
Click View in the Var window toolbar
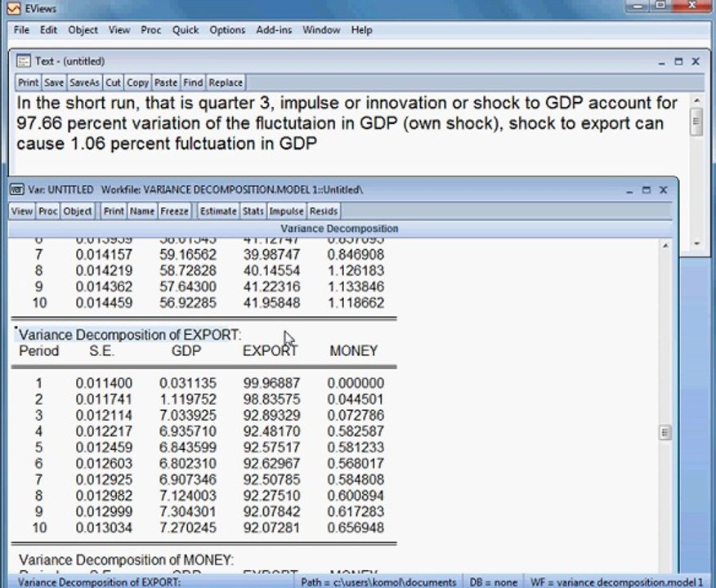pyautogui.click(x=22, y=212)
